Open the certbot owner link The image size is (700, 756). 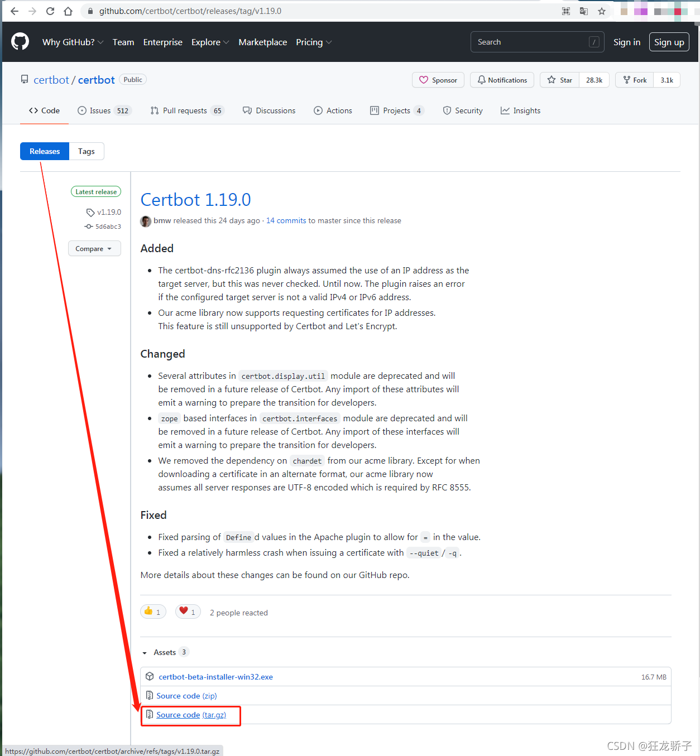[51, 80]
